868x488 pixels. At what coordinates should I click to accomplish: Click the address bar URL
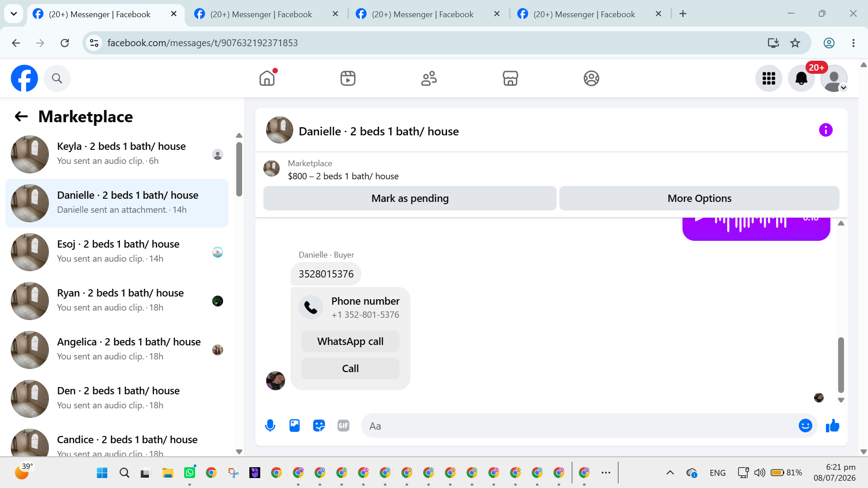pyautogui.click(x=202, y=43)
